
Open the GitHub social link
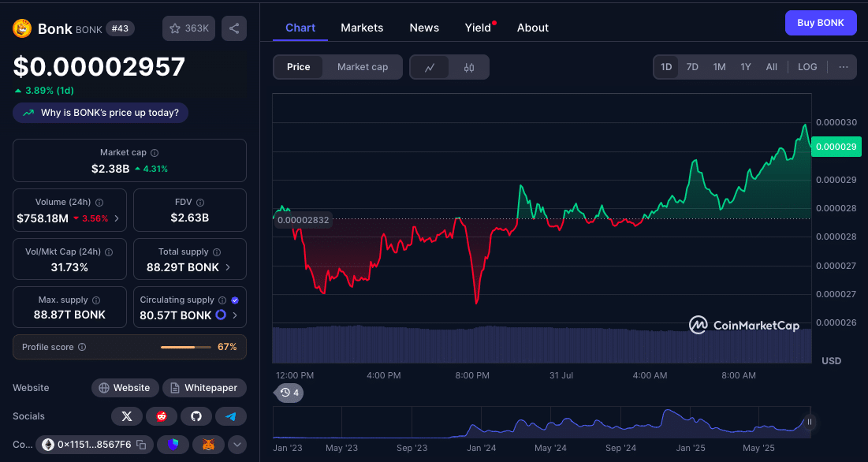pos(196,416)
